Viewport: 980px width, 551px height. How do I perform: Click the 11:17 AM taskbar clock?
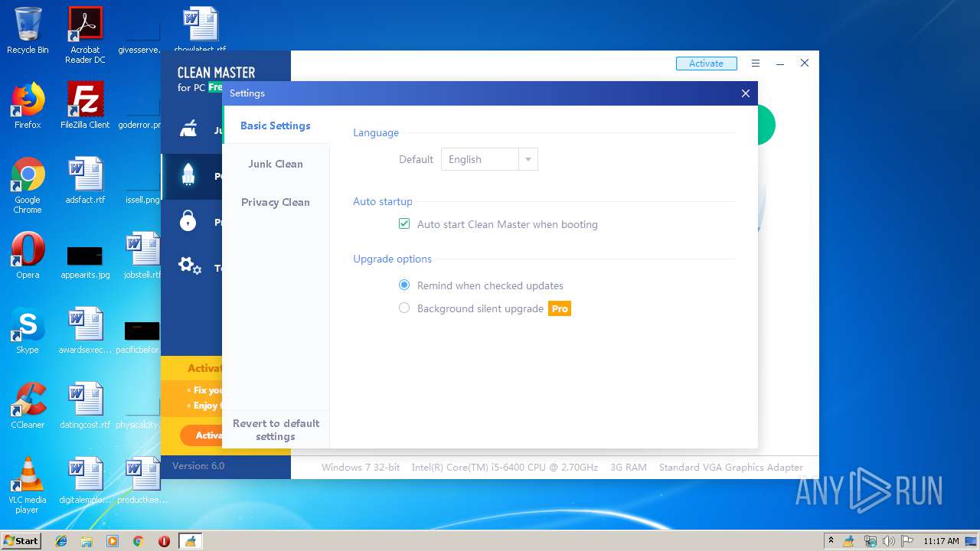[941, 541]
